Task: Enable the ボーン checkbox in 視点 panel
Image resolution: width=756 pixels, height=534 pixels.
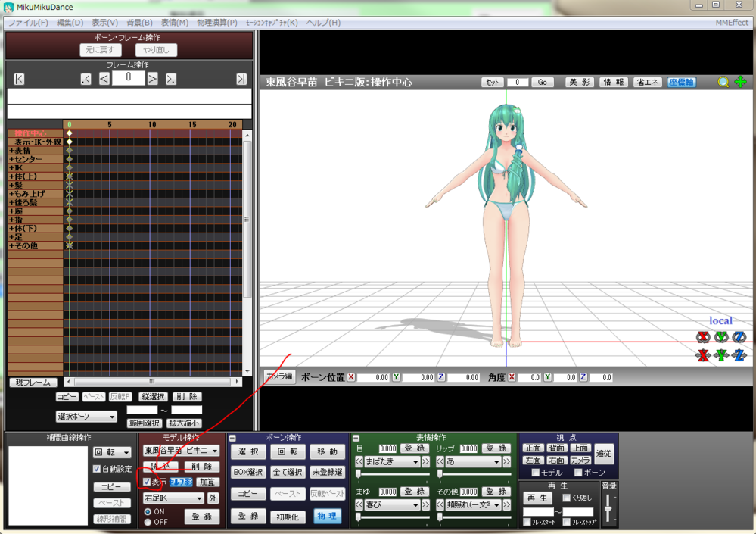Action: (x=578, y=473)
